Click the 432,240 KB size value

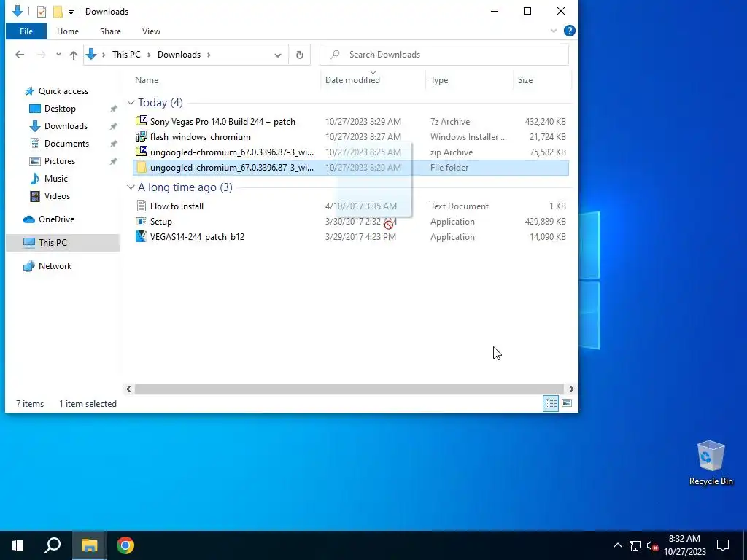tap(545, 122)
